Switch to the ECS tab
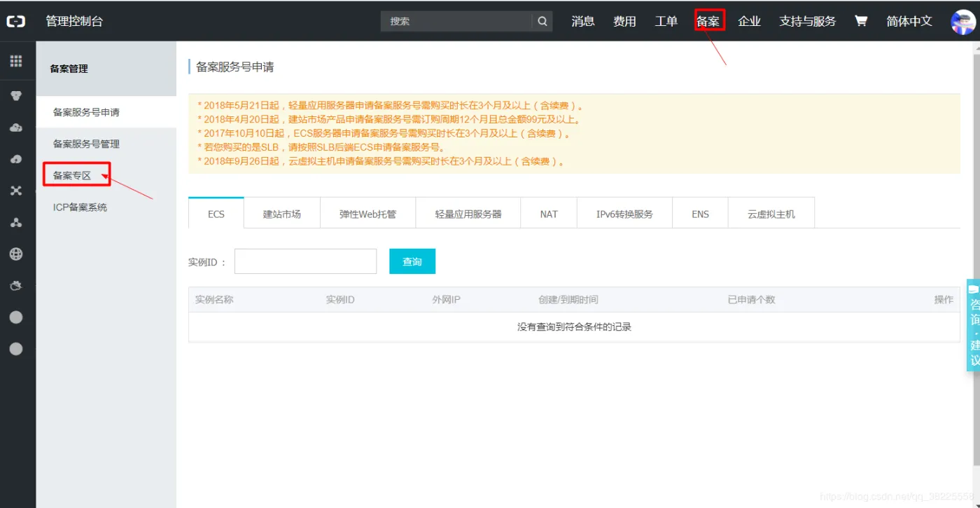Viewport: 980px width, 508px height. (x=216, y=214)
